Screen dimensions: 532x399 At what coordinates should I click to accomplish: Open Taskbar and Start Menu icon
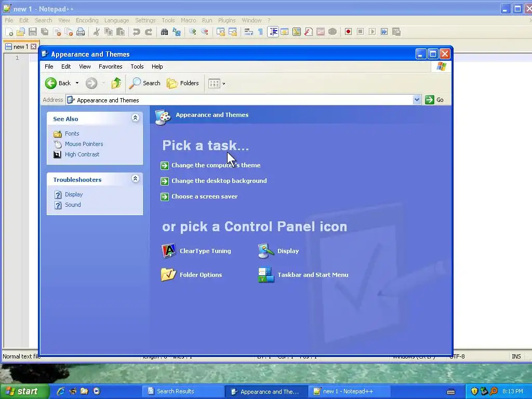(x=303, y=275)
